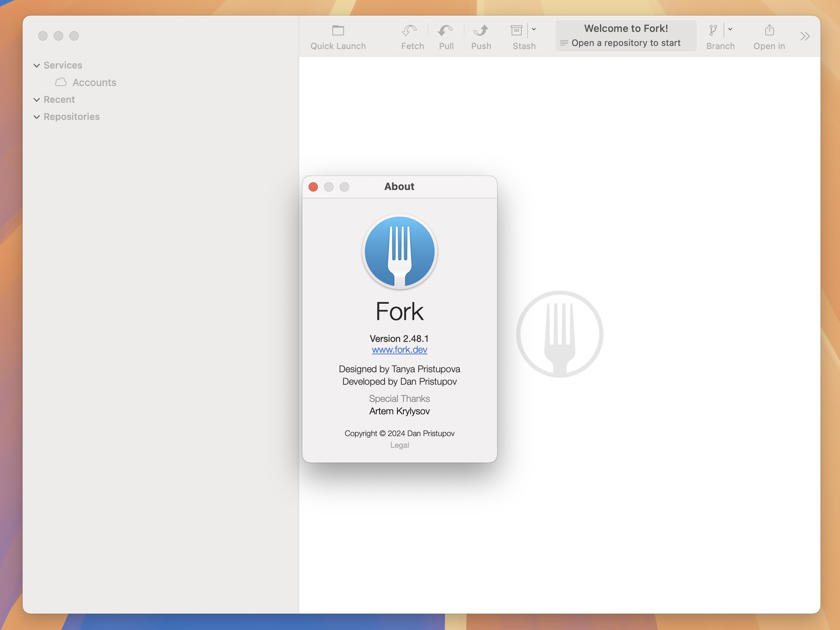The width and height of the screenshot is (840, 630).
Task: Click the overflow toolbar chevron
Action: click(805, 36)
